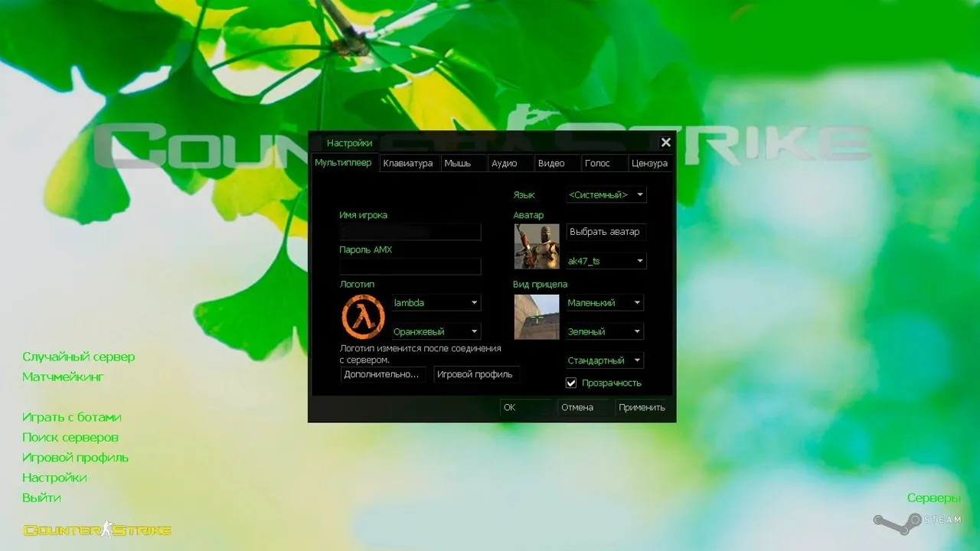The height and width of the screenshot is (551, 980).
Task: Click the crosshair preview image
Action: click(x=537, y=317)
